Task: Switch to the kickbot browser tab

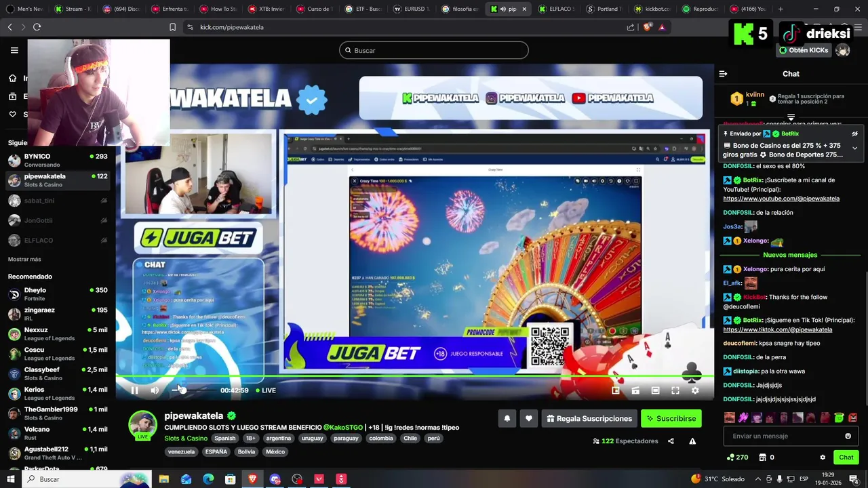Action: point(654,9)
